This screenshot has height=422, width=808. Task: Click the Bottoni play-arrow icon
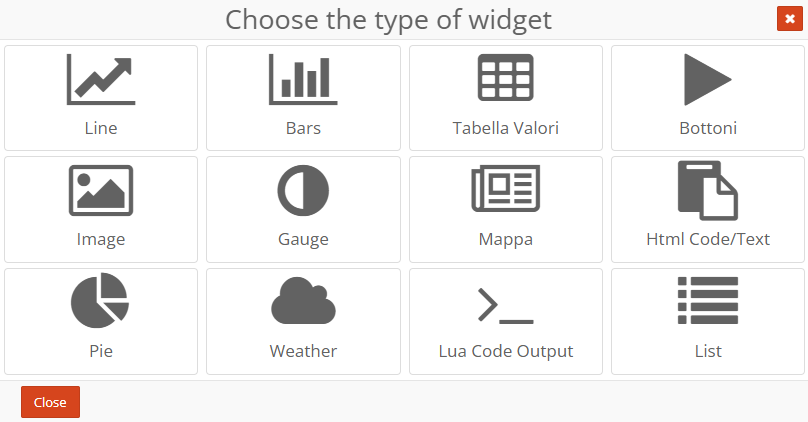(708, 80)
